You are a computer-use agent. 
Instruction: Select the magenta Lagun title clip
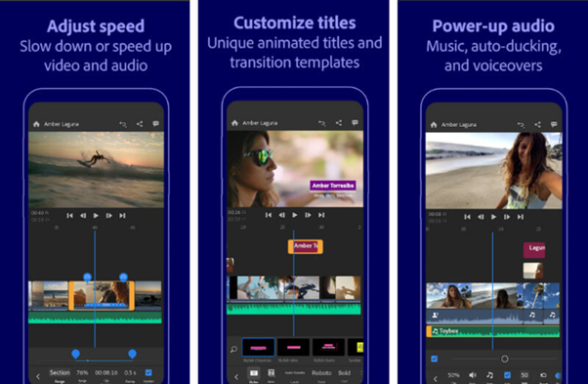tap(534, 250)
